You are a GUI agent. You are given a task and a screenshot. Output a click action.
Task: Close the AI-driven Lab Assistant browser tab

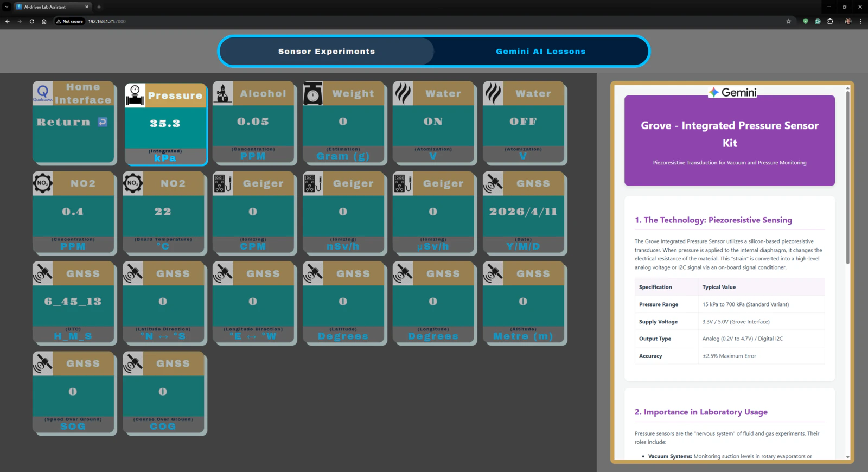[x=87, y=7]
